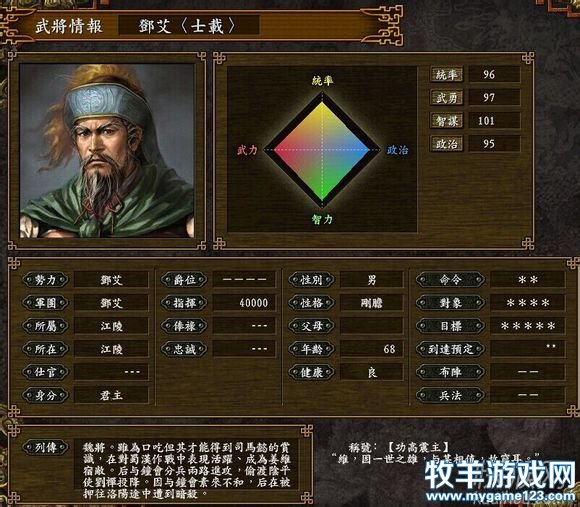This screenshot has height=507, width=580.
Task: Click the 所屬 label pill
Action: pyautogui.click(x=45, y=326)
